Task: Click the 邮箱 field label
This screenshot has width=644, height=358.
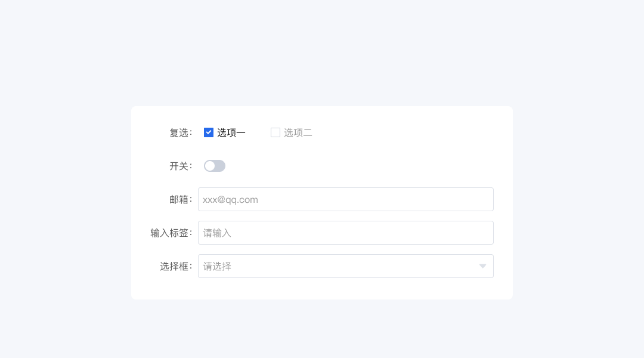Action: point(180,199)
